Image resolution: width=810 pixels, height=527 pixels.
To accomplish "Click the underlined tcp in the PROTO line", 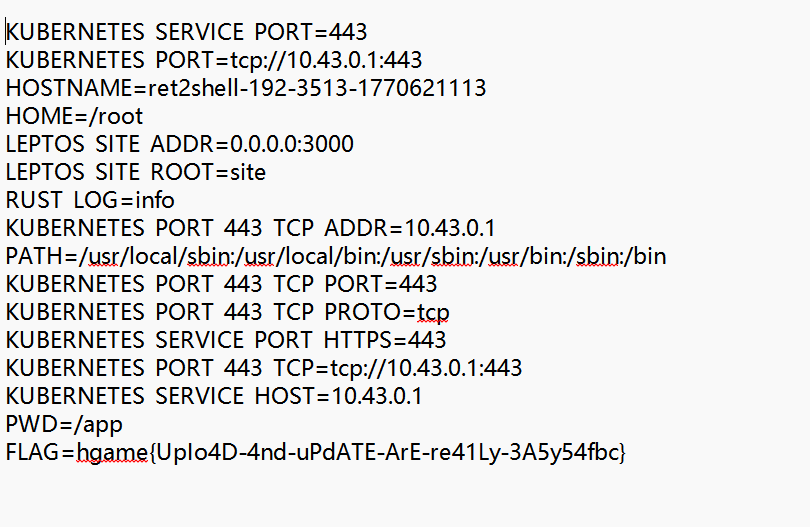I will 433,313.
